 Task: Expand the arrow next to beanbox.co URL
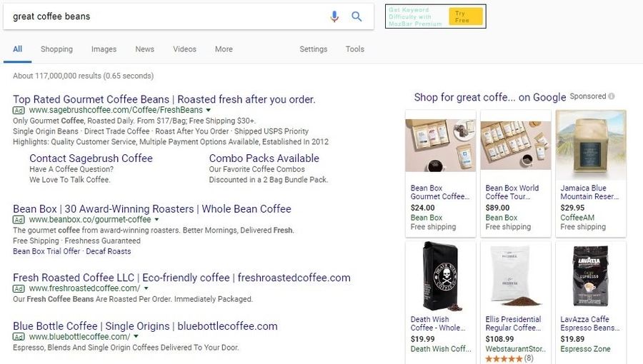click(x=156, y=220)
